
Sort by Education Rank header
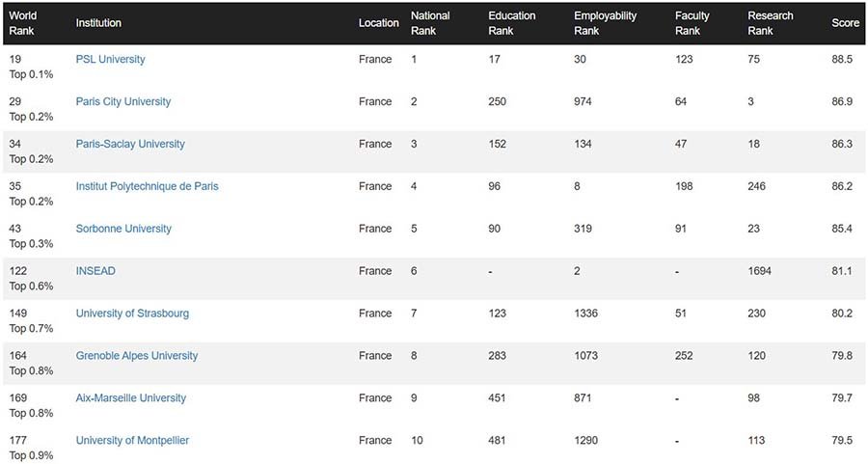tap(512, 23)
